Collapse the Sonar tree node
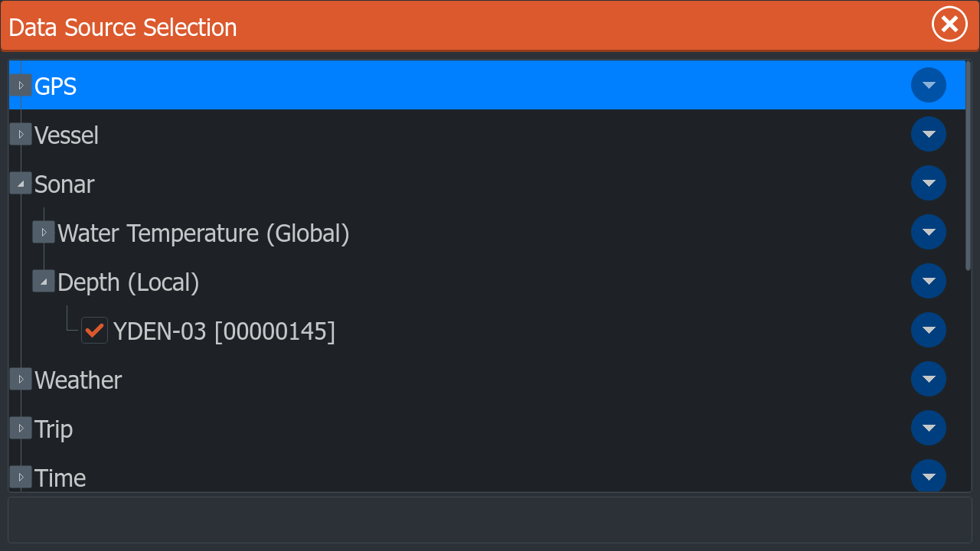The height and width of the screenshot is (551, 980). [21, 183]
